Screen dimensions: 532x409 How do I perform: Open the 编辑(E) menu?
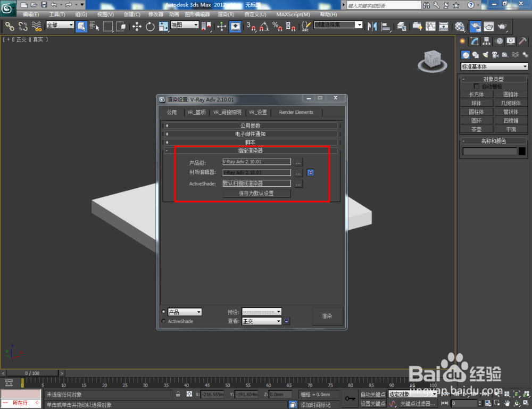point(31,14)
